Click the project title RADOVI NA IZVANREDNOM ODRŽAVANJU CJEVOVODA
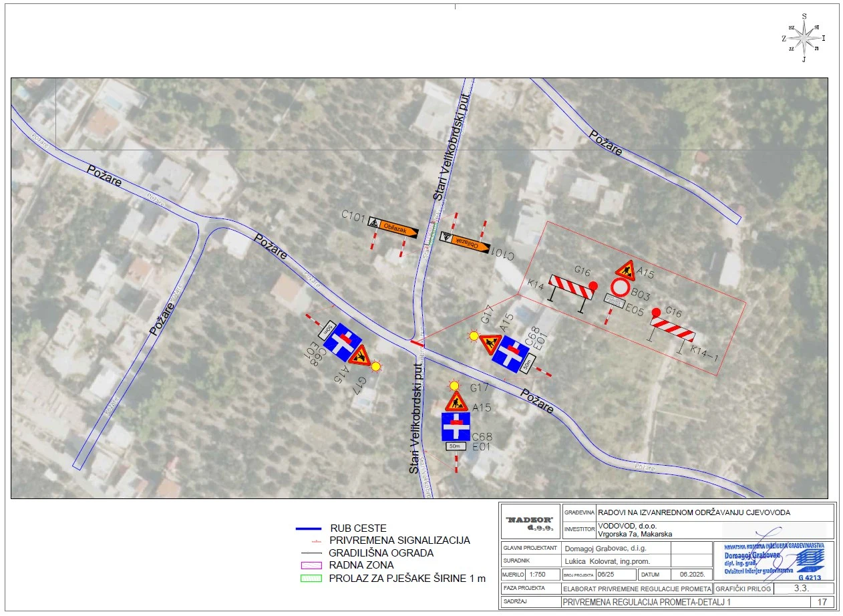Image resolution: width=843 pixels, height=616 pixels. click(x=693, y=512)
